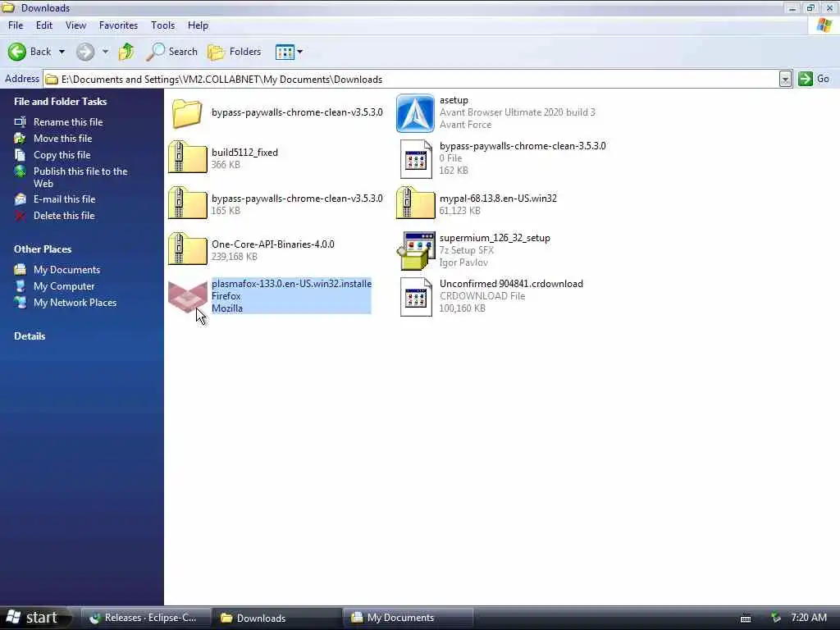The height and width of the screenshot is (630, 840).
Task: Click the Rename this file icon
Action: click(21, 122)
